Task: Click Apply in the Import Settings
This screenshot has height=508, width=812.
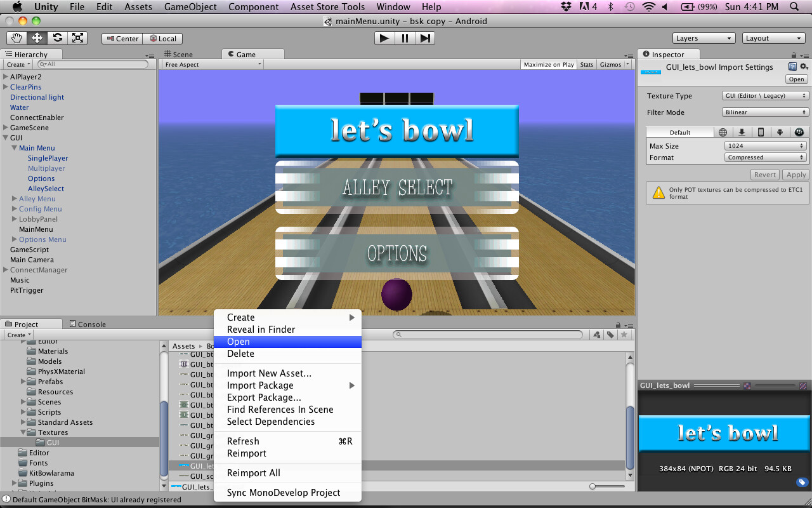Action: coord(796,174)
